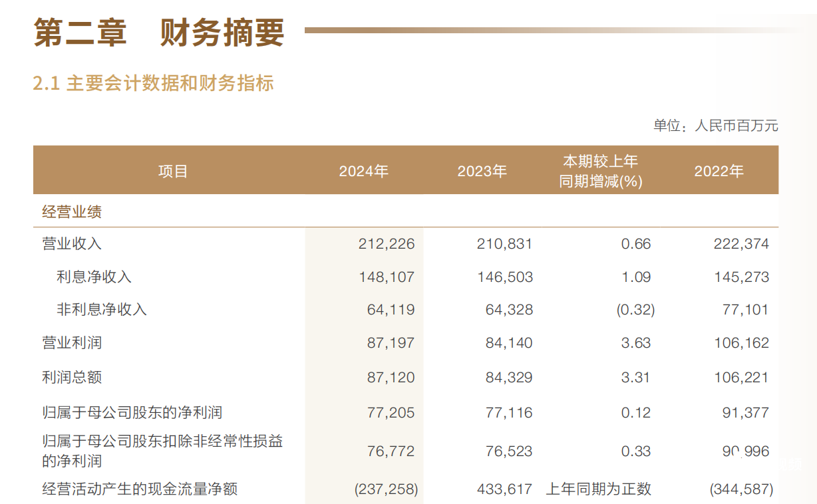Click the value 212,226 under 2024年

[387, 243]
